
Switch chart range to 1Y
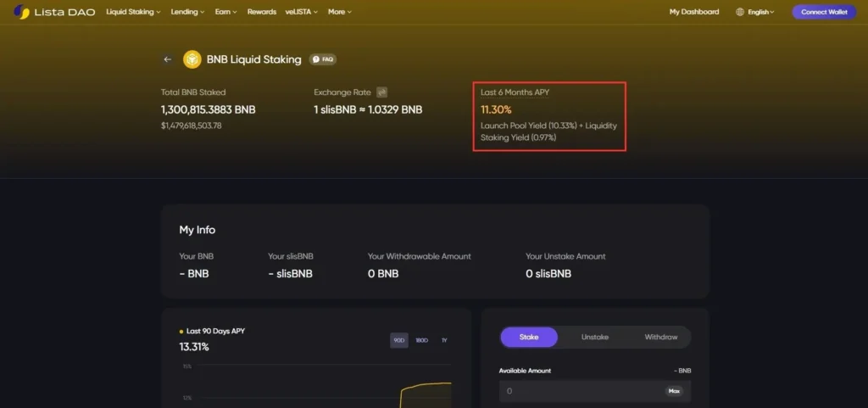click(x=444, y=340)
